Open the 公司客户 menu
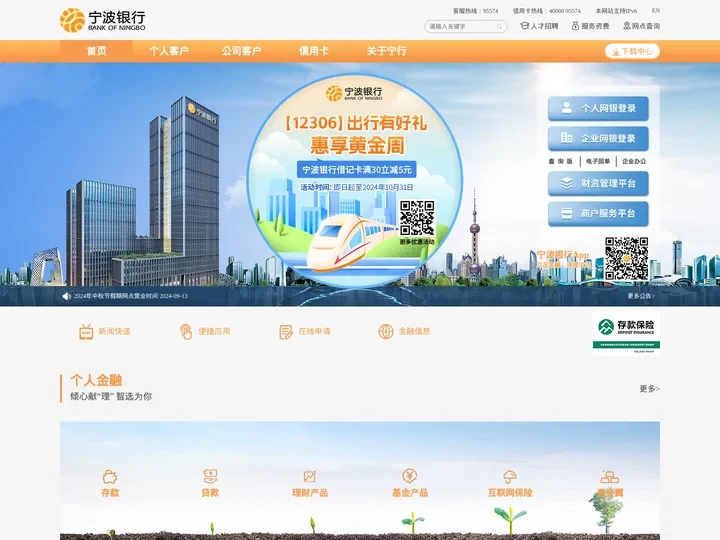The width and height of the screenshot is (720, 540). pyautogui.click(x=241, y=51)
